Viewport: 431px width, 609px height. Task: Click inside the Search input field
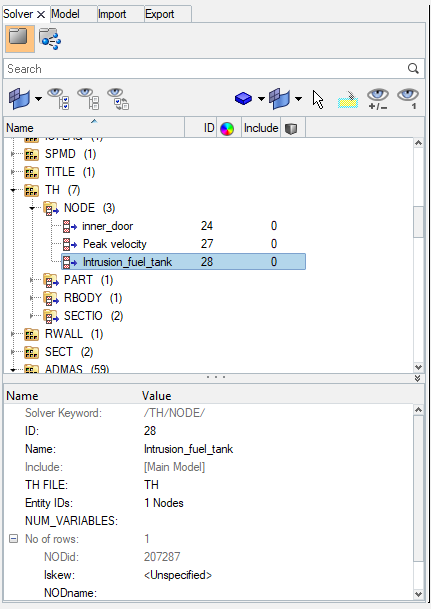(x=206, y=69)
